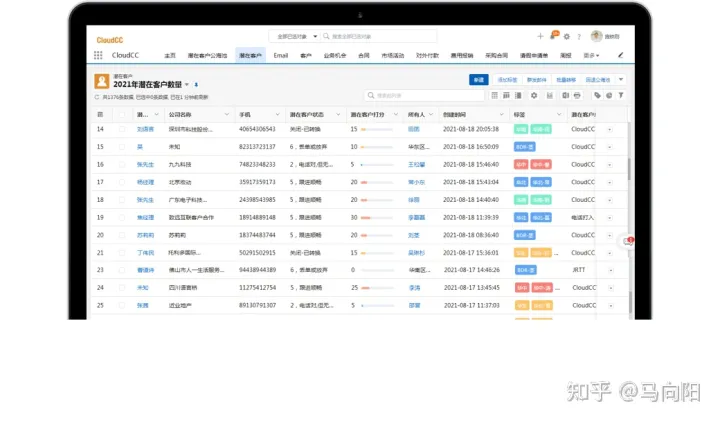Click the pencil edit icon on tab bar

[620, 55]
